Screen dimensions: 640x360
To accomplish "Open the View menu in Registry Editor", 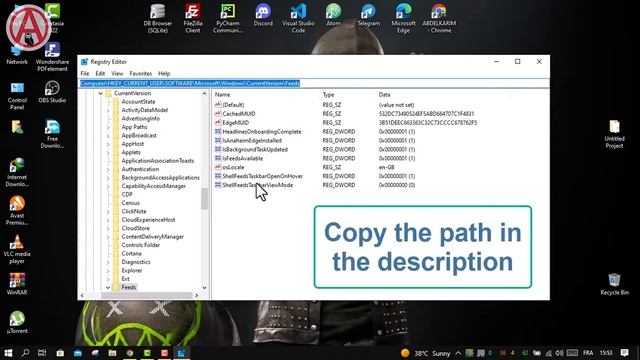I will tap(117, 73).
